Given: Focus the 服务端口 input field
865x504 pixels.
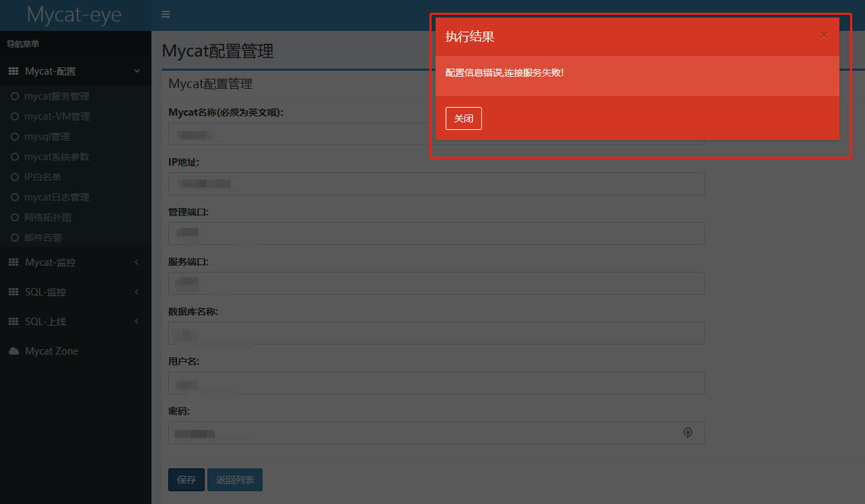Looking at the screenshot, I should tap(436, 283).
